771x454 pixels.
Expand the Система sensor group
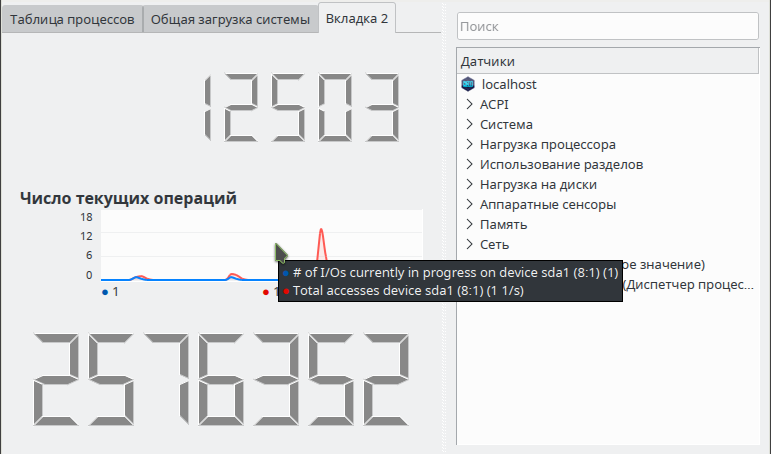coord(470,124)
